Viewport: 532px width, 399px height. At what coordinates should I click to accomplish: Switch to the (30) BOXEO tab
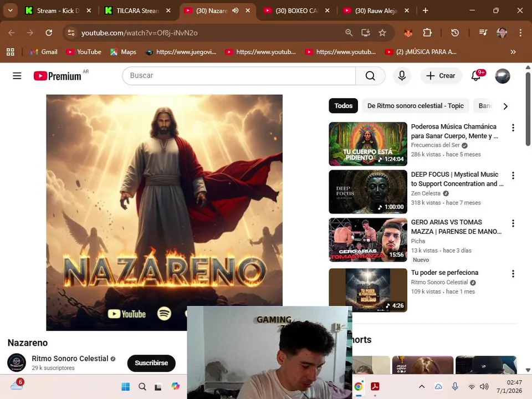[297, 11]
